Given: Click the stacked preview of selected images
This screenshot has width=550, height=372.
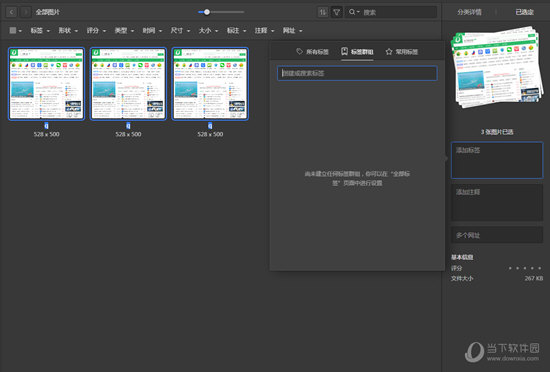Looking at the screenshot, I should (497, 67).
